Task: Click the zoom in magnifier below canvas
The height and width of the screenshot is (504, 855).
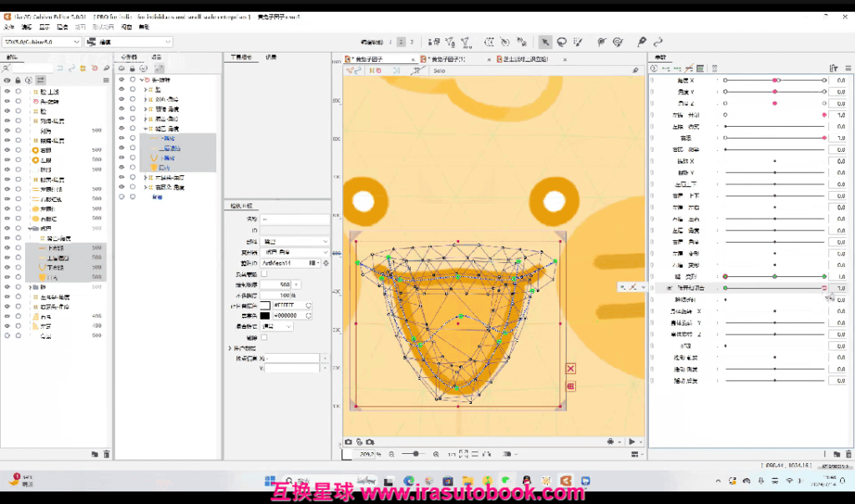Action: coord(436,454)
